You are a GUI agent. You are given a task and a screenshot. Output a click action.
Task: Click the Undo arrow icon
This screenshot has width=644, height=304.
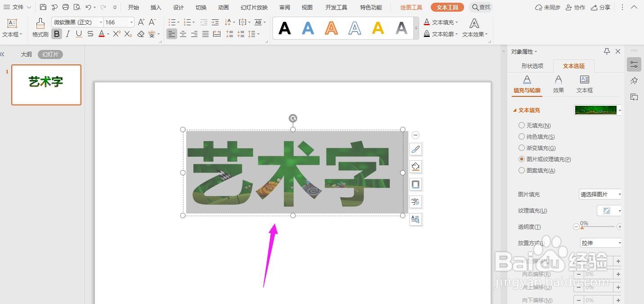[x=88, y=7]
